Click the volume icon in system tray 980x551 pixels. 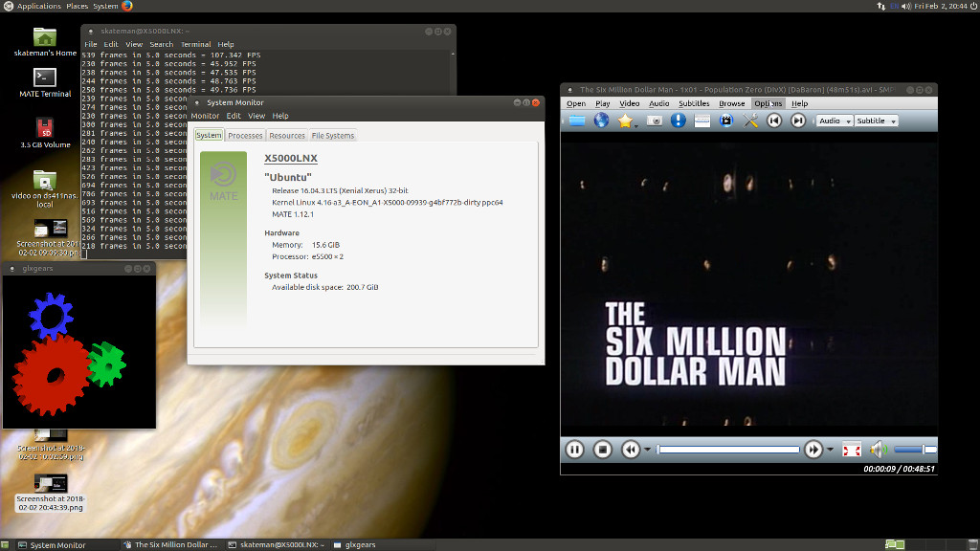coord(905,7)
